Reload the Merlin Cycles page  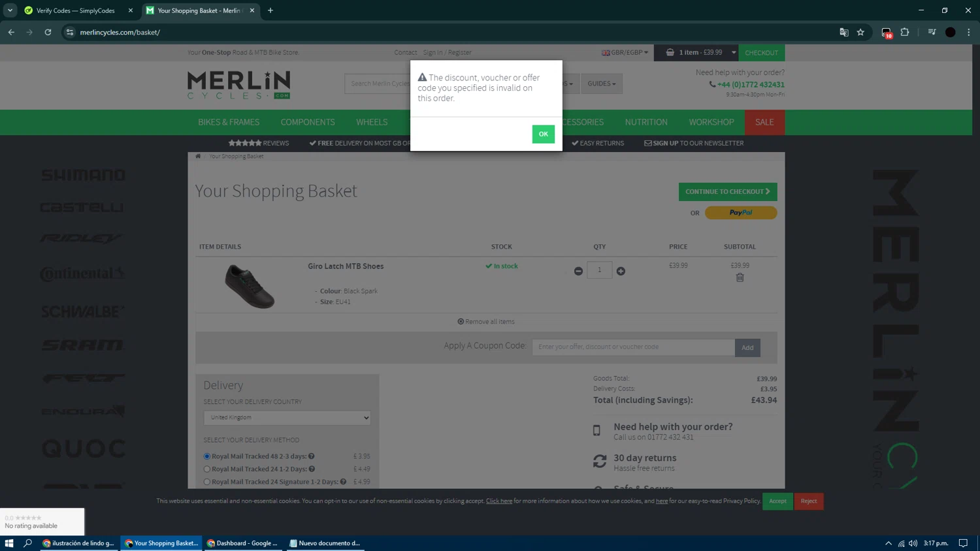coord(48,32)
